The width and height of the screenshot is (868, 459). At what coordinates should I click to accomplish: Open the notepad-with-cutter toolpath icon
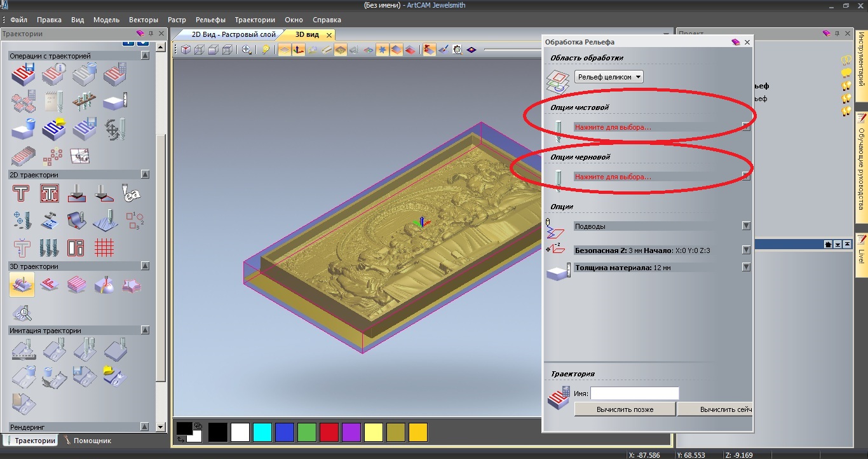[x=54, y=101]
